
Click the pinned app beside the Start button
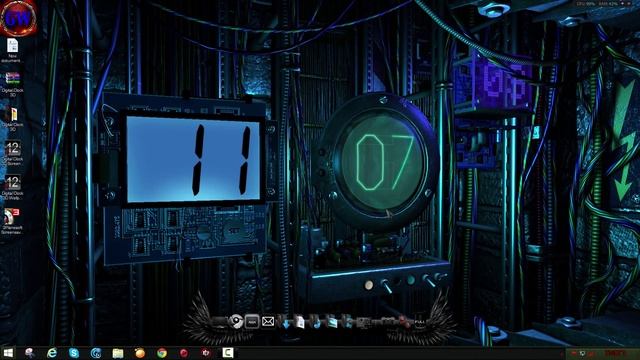click(x=30, y=353)
